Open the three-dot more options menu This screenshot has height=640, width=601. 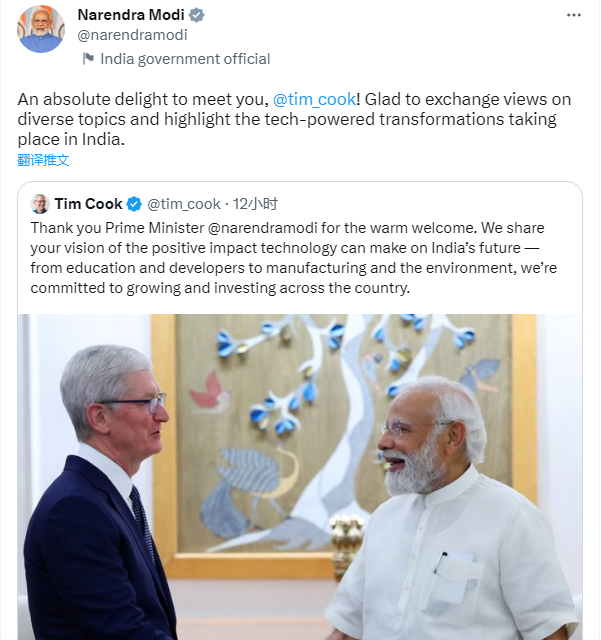pos(574,15)
